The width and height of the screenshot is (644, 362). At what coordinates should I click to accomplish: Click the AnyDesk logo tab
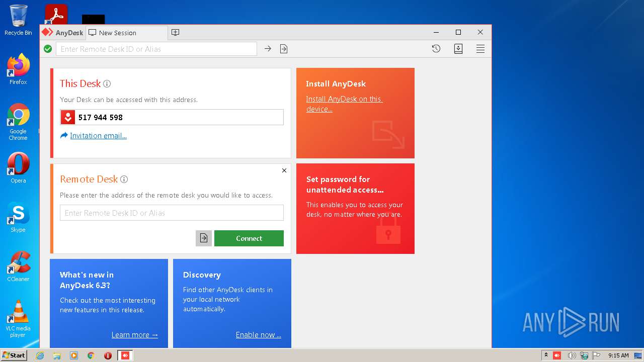point(62,33)
